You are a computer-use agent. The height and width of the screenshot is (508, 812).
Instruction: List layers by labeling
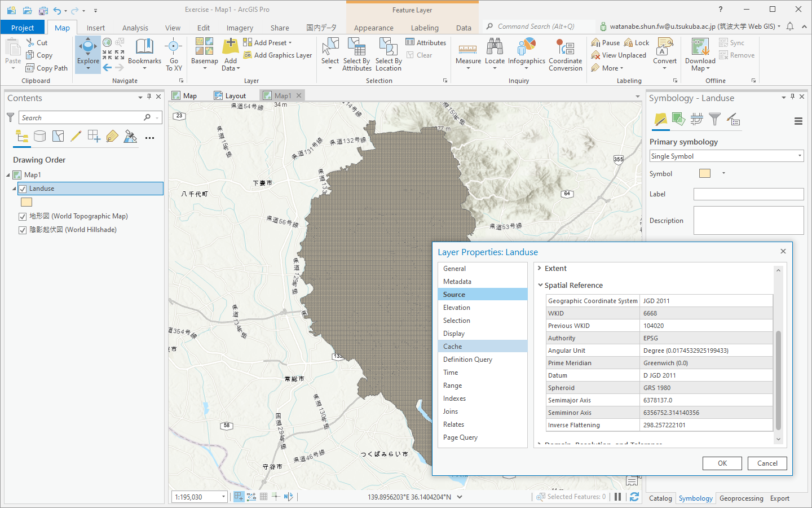click(x=112, y=136)
